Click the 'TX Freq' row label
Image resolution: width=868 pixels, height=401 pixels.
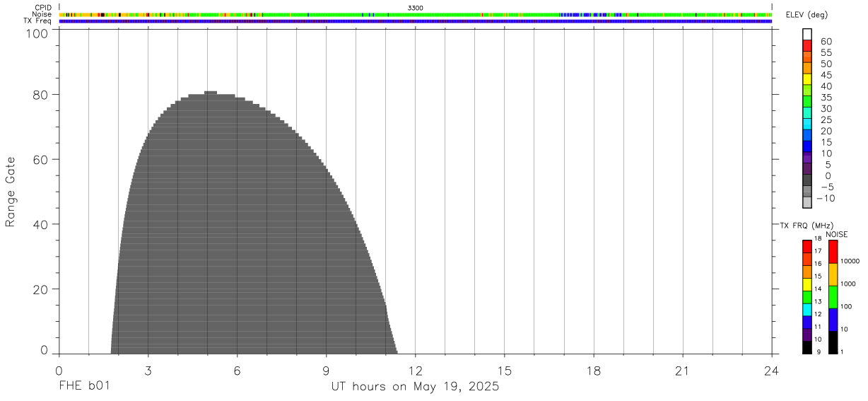[x=38, y=21]
